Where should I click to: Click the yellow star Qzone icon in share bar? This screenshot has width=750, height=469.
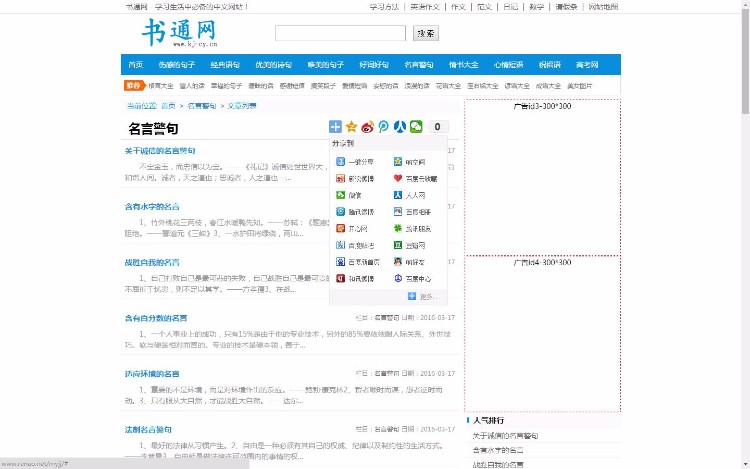352,127
